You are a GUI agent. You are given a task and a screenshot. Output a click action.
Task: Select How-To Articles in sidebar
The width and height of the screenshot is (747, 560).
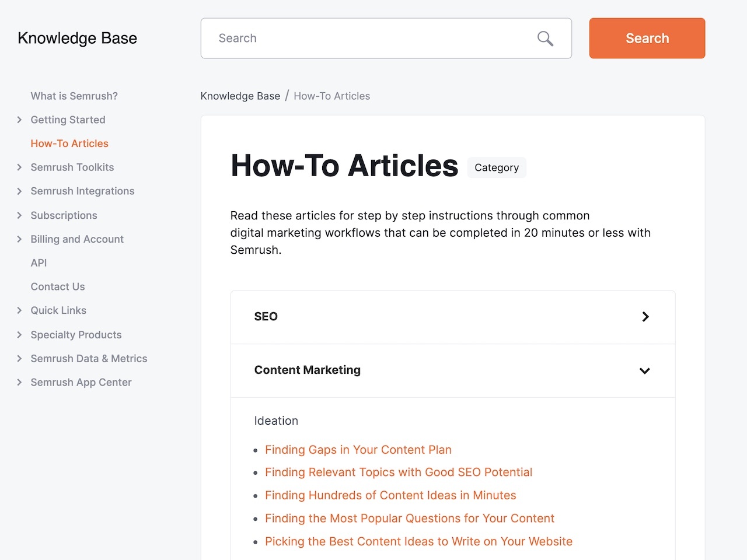[69, 143]
